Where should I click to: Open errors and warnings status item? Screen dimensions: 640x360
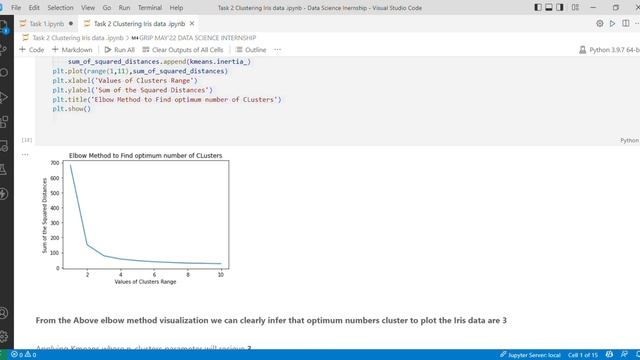tap(24, 355)
